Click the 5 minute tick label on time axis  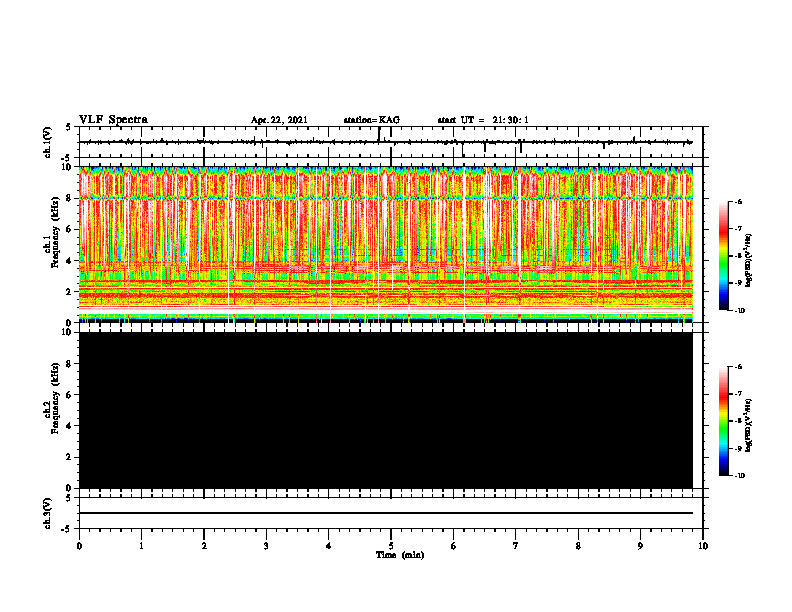tap(391, 546)
